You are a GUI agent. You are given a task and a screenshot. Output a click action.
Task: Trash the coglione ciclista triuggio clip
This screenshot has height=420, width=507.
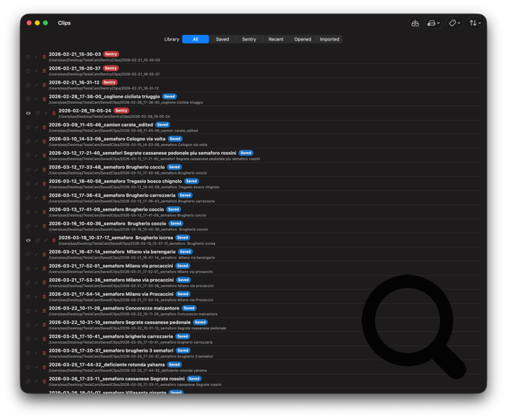click(44, 100)
